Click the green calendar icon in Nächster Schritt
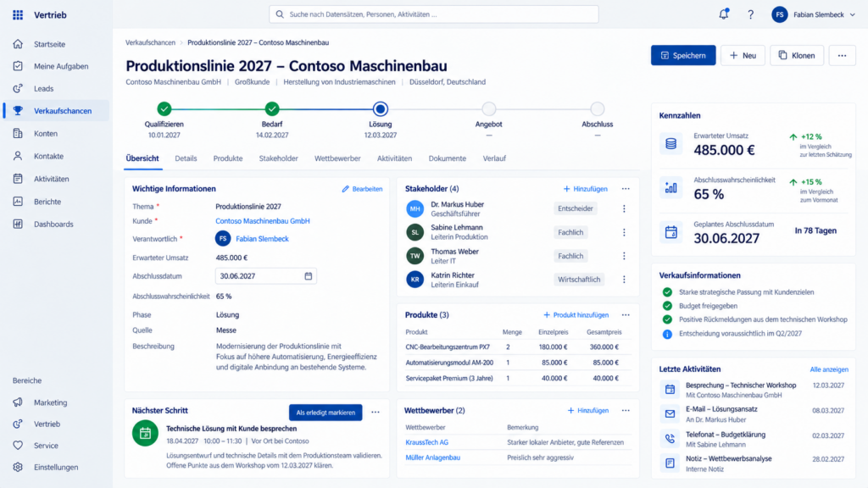Image resolution: width=868 pixels, height=488 pixels. click(145, 433)
